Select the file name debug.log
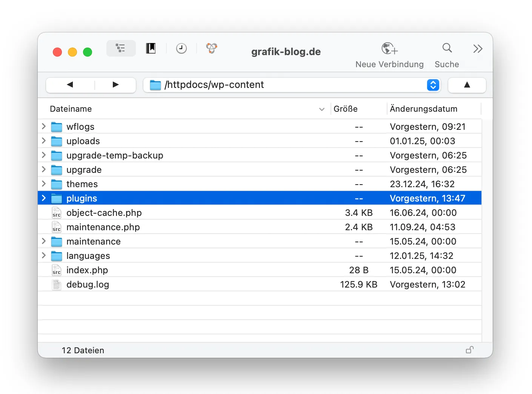This screenshot has width=532, height=394. click(x=88, y=285)
